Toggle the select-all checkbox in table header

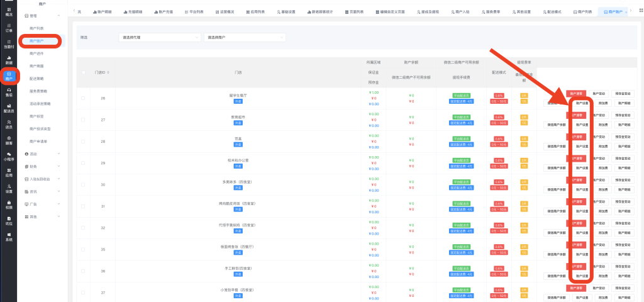pyautogui.click(x=84, y=73)
